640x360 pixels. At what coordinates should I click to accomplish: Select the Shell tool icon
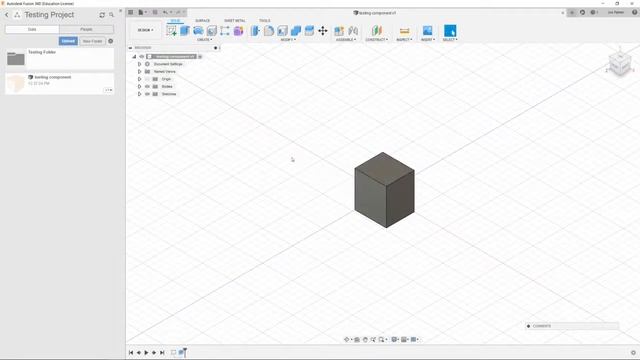click(x=282, y=31)
